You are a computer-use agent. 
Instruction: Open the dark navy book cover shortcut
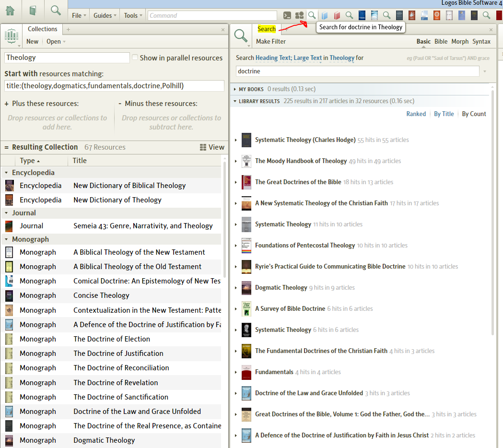click(x=362, y=15)
